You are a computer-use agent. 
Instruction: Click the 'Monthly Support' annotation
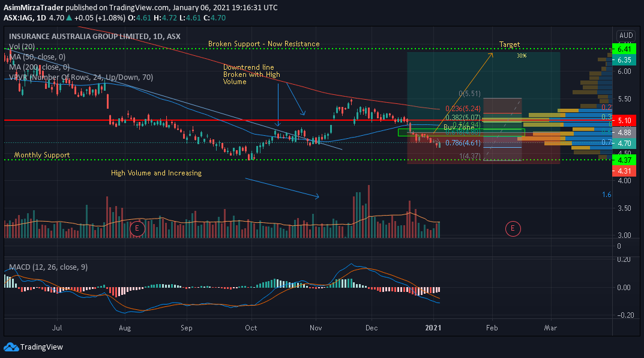[42, 155]
